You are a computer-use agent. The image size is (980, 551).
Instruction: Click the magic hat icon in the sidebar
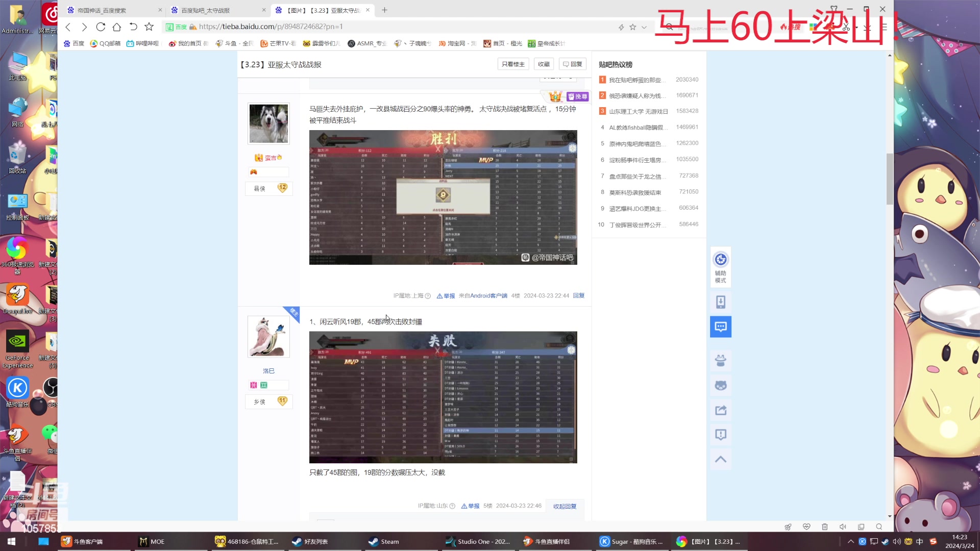pyautogui.click(x=720, y=361)
